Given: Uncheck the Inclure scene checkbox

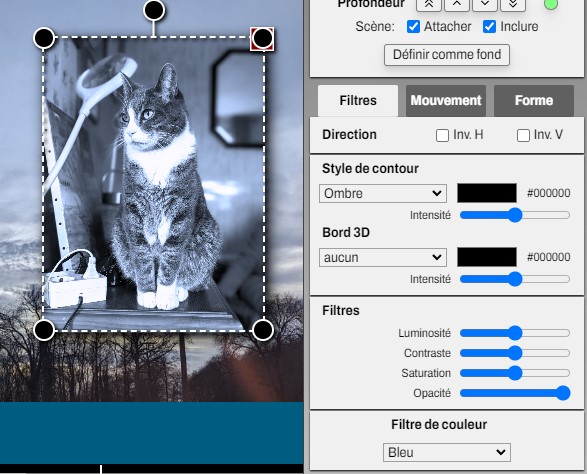Looking at the screenshot, I should pyautogui.click(x=489, y=27).
